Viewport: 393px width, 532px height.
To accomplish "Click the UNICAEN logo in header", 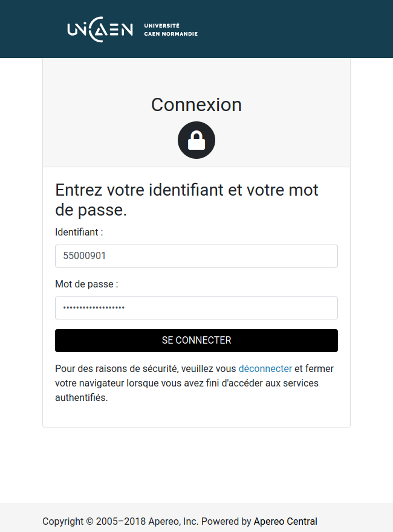I will pyautogui.click(x=100, y=30).
